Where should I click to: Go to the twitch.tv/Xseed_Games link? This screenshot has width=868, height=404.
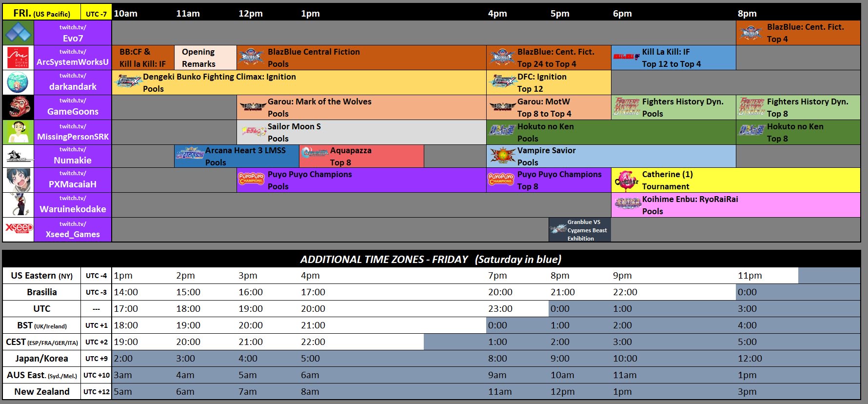point(73,229)
